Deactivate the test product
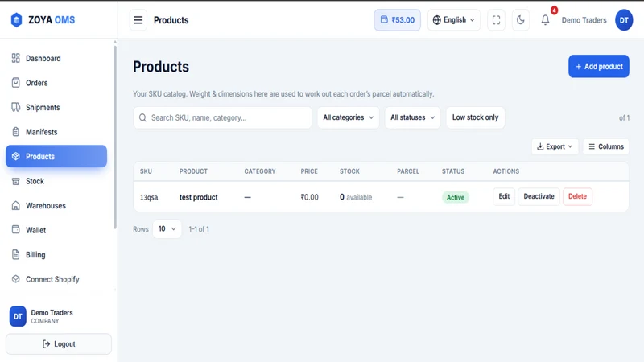The image size is (644, 362). [539, 196]
